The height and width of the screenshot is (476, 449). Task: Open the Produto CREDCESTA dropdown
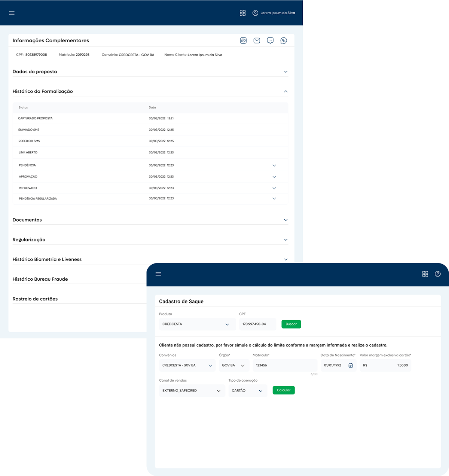pyautogui.click(x=197, y=324)
